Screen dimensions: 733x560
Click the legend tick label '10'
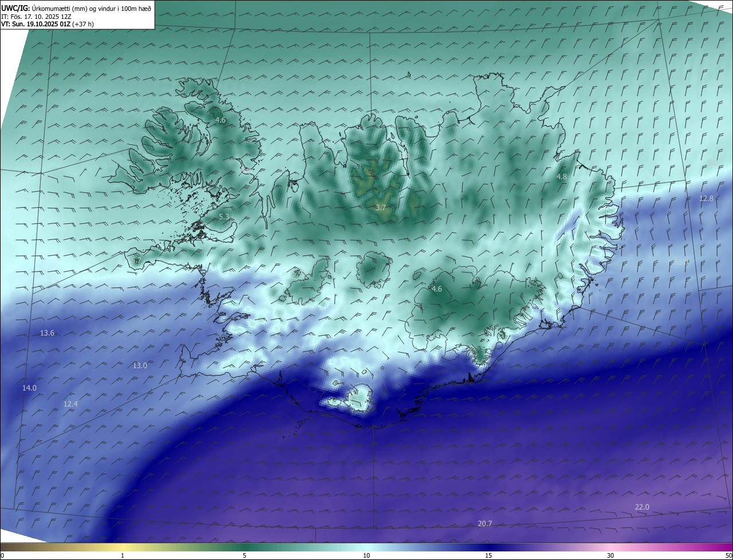click(366, 555)
